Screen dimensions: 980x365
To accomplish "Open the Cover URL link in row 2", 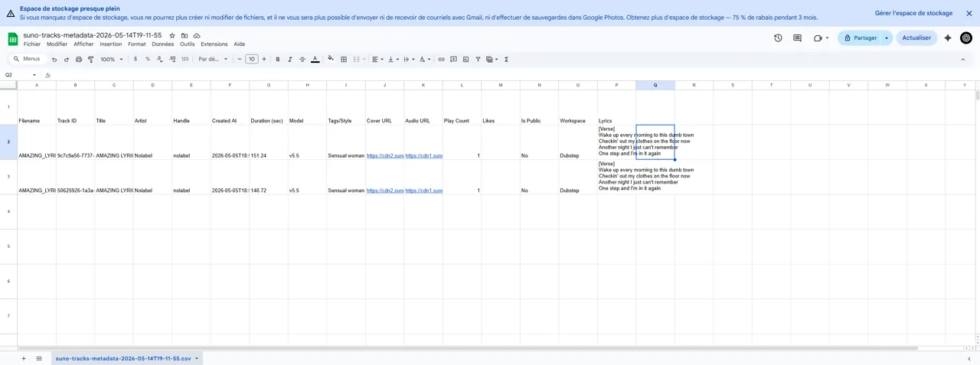I will (x=385, y=155).
